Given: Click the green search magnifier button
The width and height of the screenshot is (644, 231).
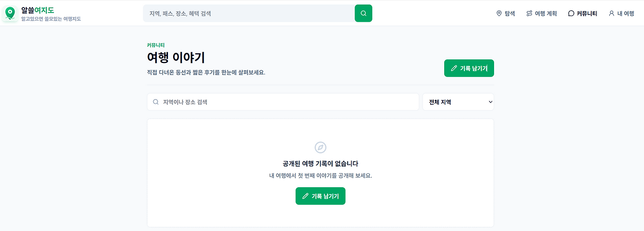Looking at the screenshot, I should coord(363,13).
